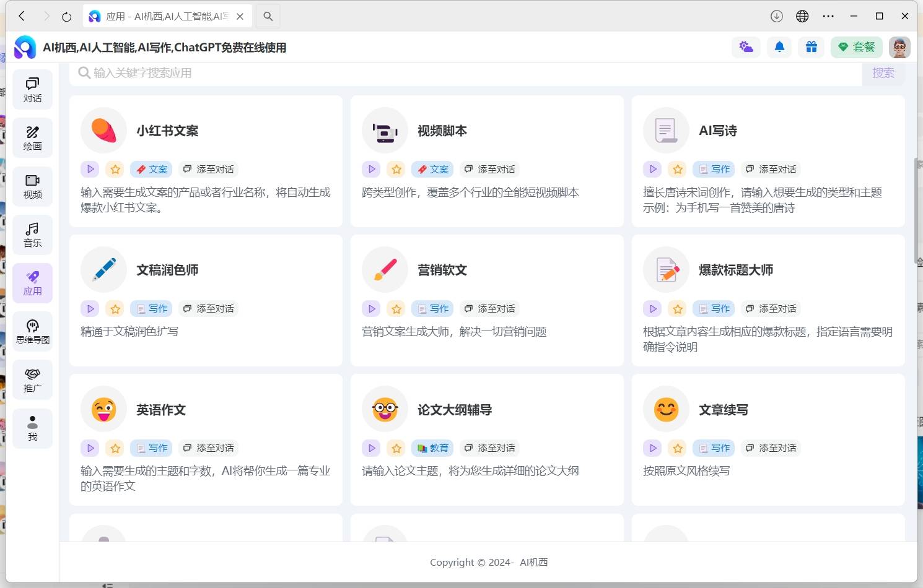Select the 我 profile tab in sidebar
The image size is (923, 588).
pyautogui.click(x=32, y=428)
